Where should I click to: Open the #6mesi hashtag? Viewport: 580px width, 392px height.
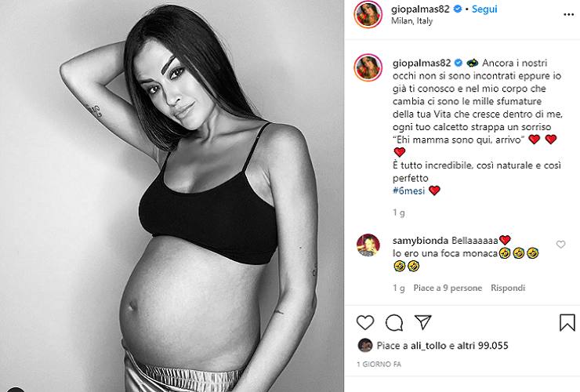(x=408, y=191)
